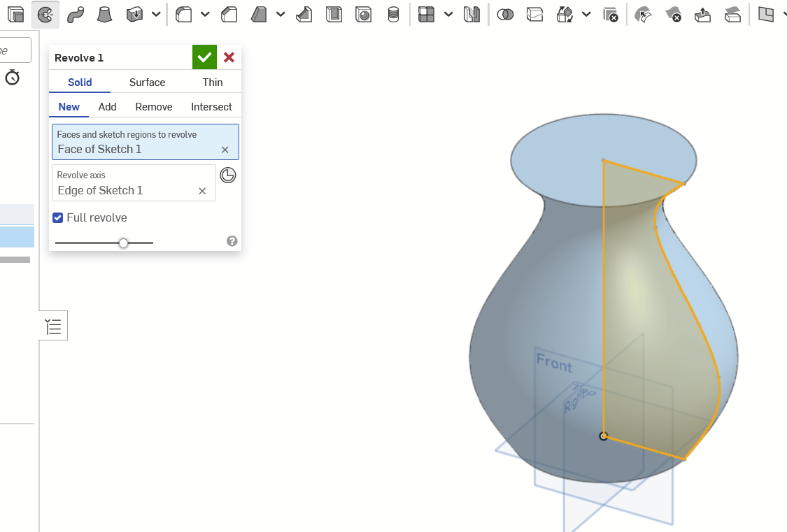The height and width of the screenshot is (532, 787).
Task: Select the Draft tool
Action: coord(259,15)
